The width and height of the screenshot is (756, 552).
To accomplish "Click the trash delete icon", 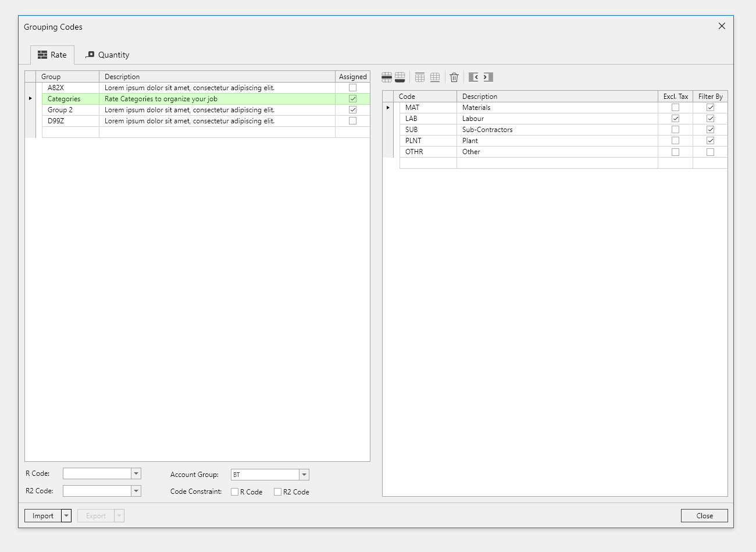I will (454, 77).
